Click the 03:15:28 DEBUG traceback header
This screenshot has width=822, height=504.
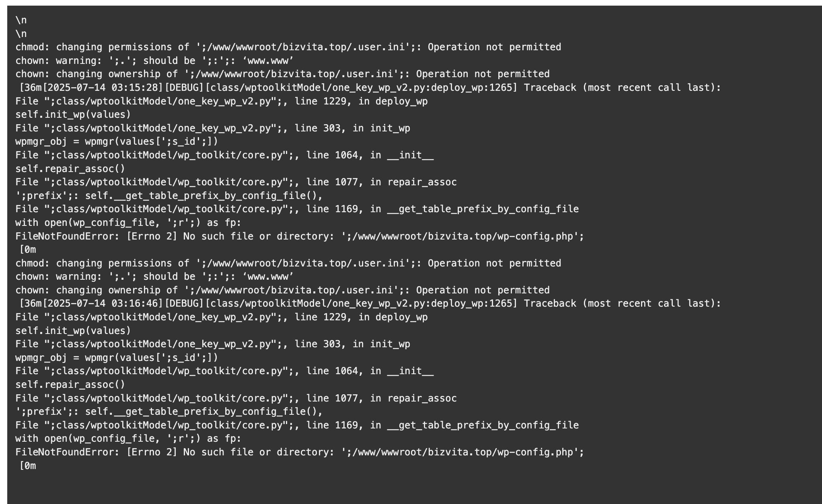370,88
